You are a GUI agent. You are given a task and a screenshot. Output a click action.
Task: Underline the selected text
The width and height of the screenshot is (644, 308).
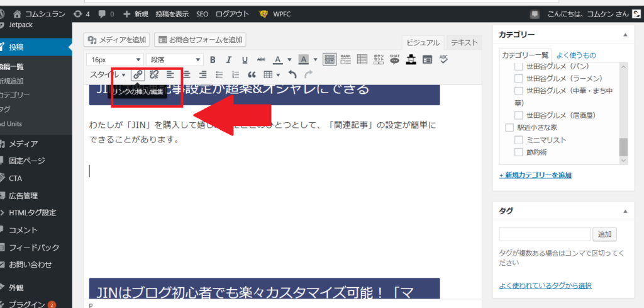tap(245, 60)
